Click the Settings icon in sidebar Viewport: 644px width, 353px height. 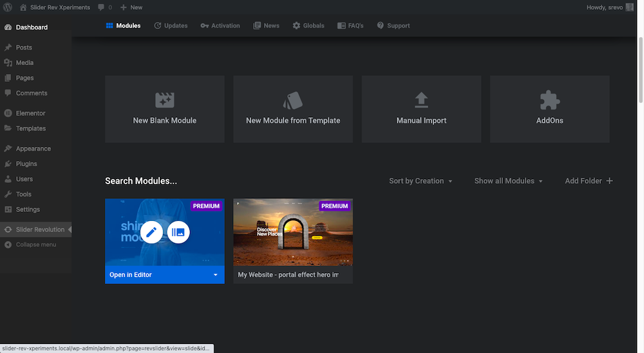coord(8,209)
